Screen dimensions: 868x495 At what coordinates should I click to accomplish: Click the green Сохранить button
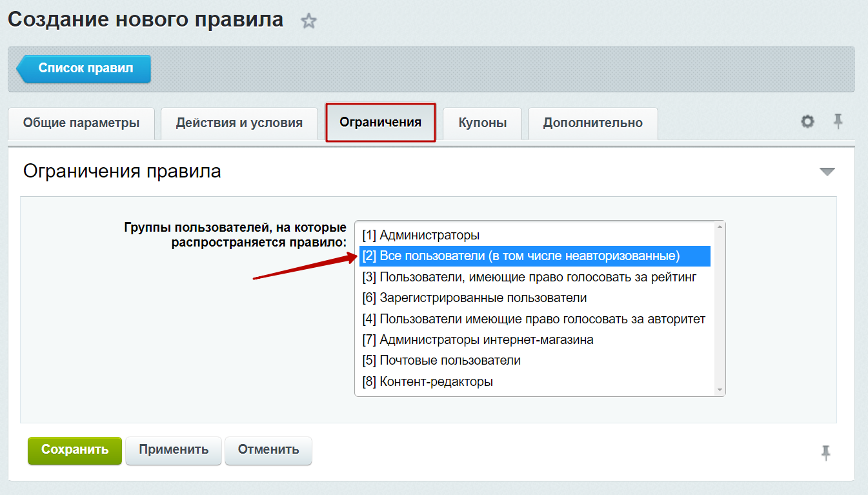(75, 450)
